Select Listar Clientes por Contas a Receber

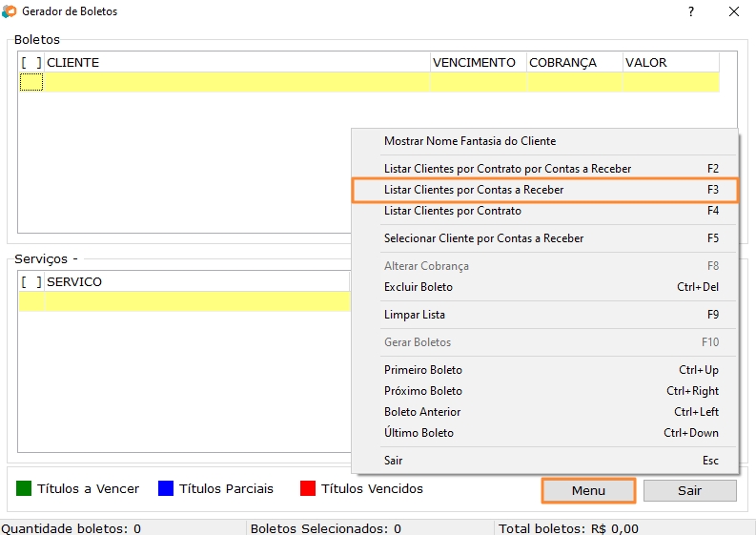pos(544,190)
